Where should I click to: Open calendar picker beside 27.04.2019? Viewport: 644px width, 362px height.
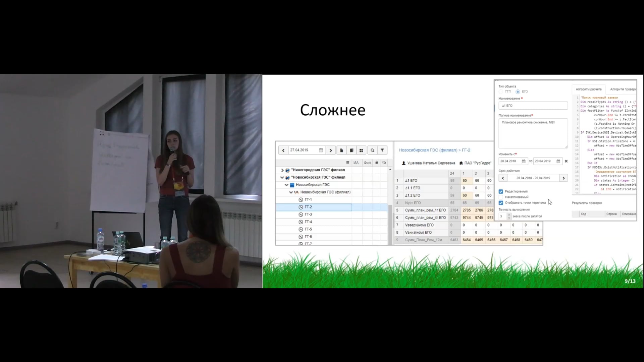coord(321,150)
